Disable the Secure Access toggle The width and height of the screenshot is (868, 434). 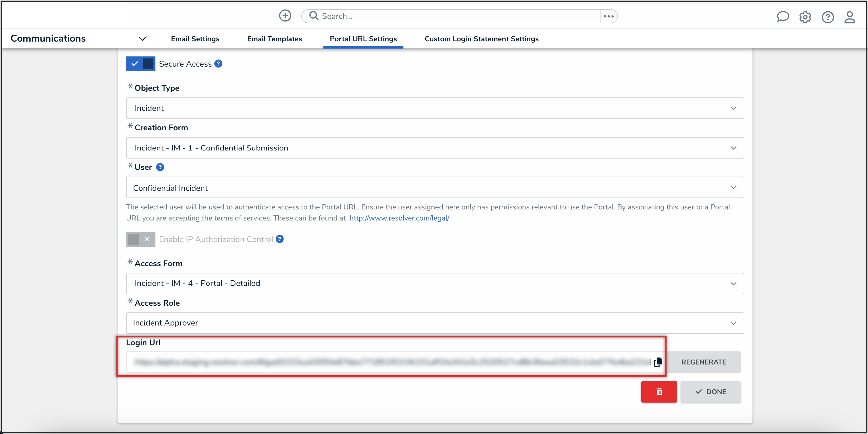coord(141,64)
